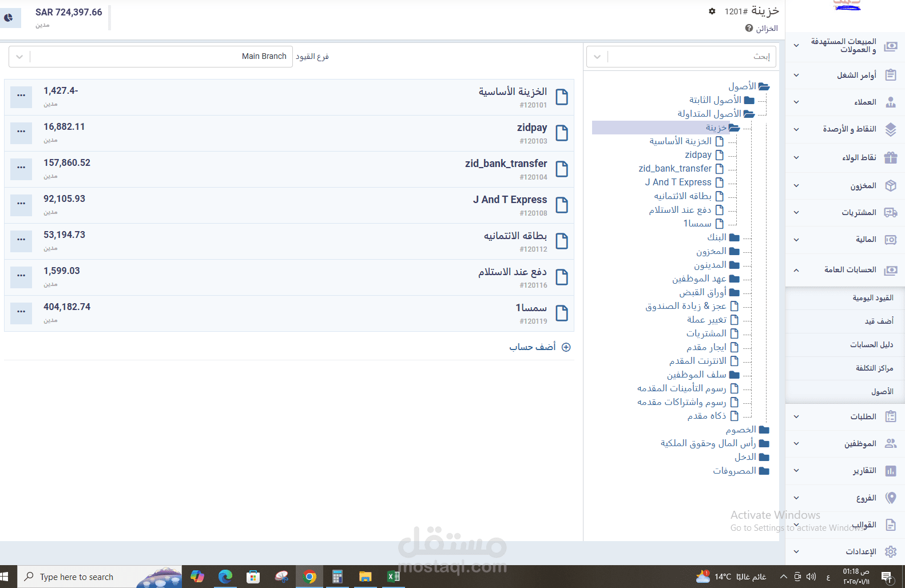Click the المخزون box icon in the sidebar
The height and width of the screenshot is (588, 905).
891,185
